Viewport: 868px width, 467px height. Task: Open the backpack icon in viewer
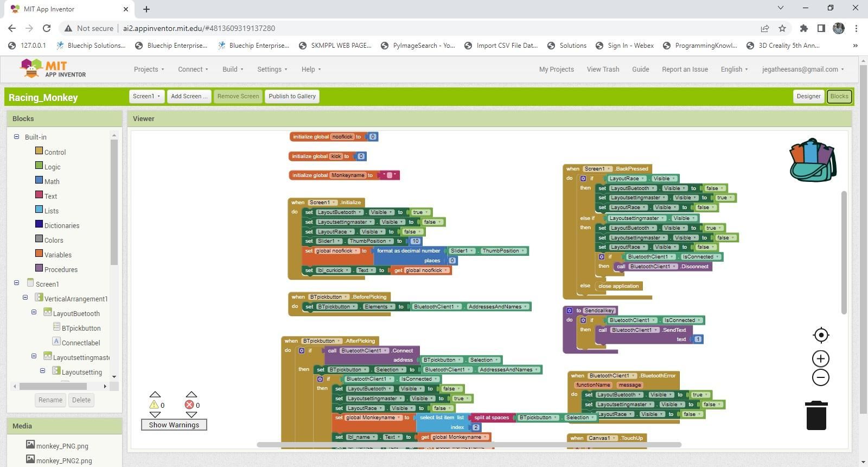click(813, 160)
